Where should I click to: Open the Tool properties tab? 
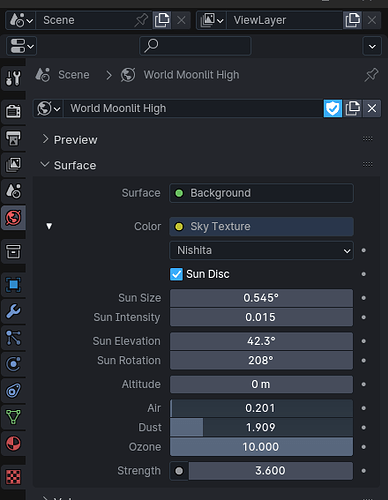tap(13, 78)
